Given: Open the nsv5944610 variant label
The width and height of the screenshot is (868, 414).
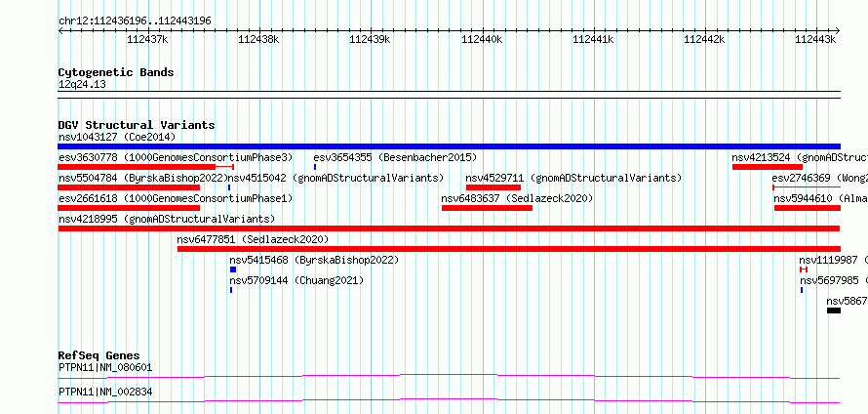Looking at the screenshot, I should tap(820, 198).
